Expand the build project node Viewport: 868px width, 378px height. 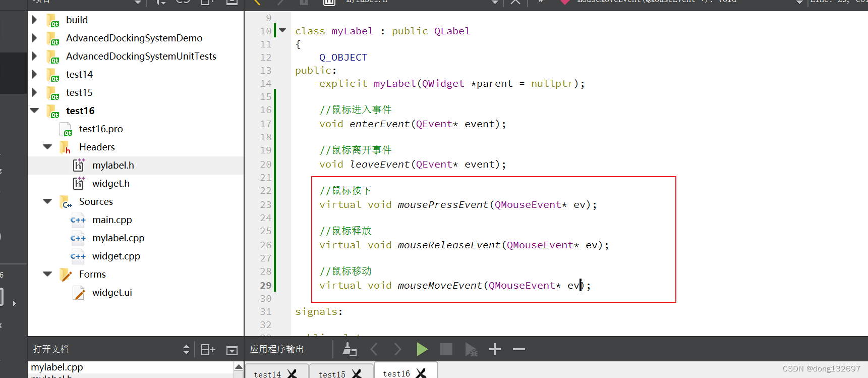click(34, 20)
